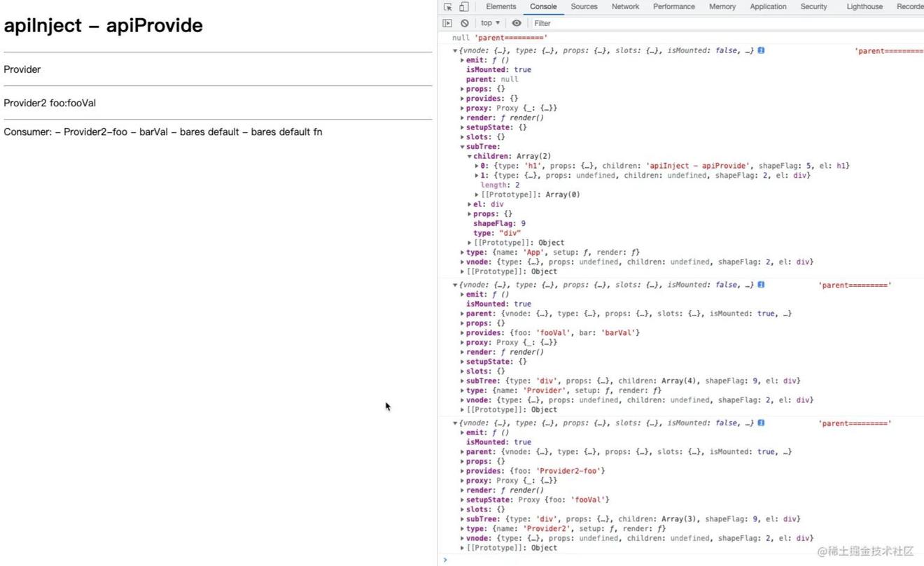Activate the inspect element picker icon
The height and width of the screenshot is (566, 924).
(448, 7)
